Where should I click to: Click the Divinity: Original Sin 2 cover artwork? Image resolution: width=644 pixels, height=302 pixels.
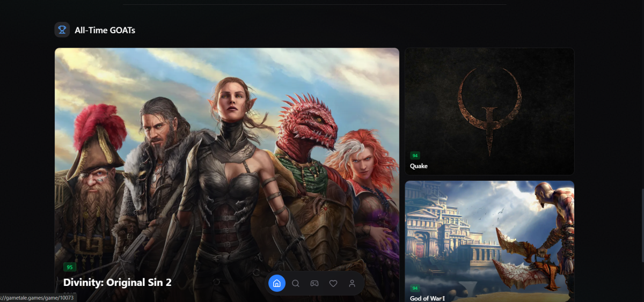coord(225,161)
